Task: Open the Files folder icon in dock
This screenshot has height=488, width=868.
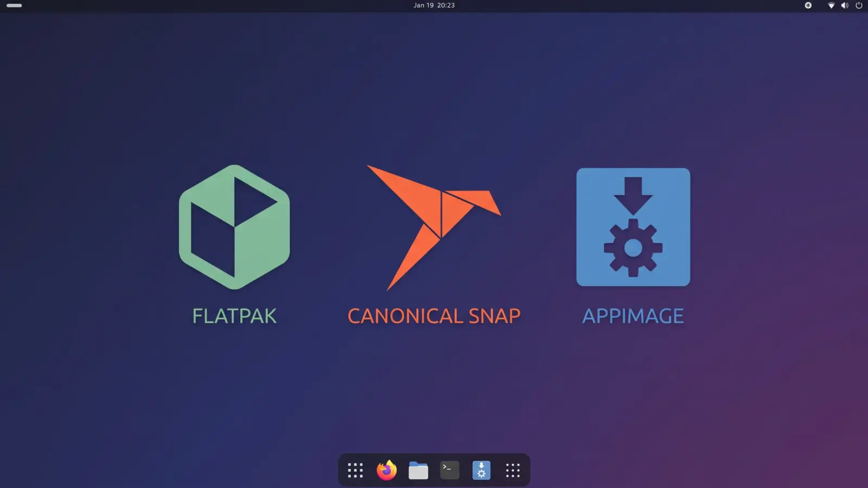Action: (418, 471)
